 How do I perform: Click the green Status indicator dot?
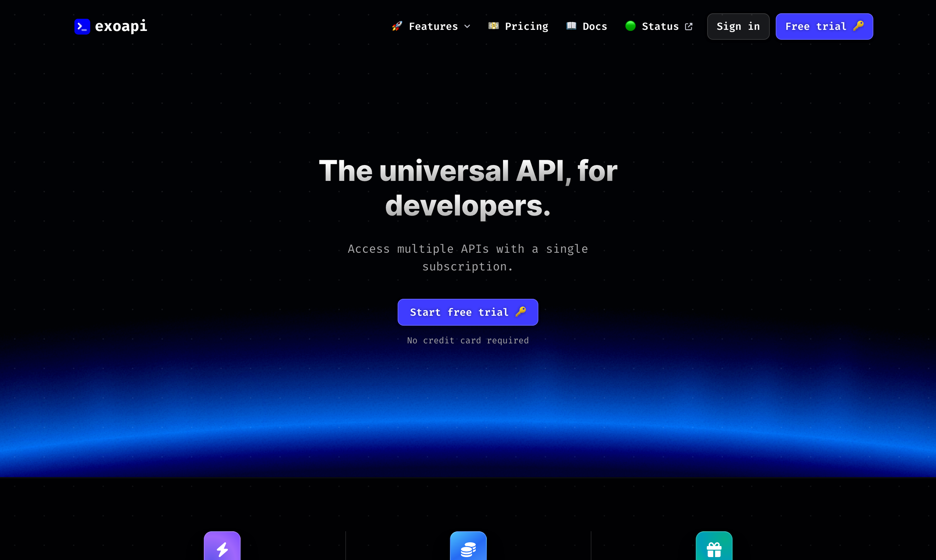[630, 26]
